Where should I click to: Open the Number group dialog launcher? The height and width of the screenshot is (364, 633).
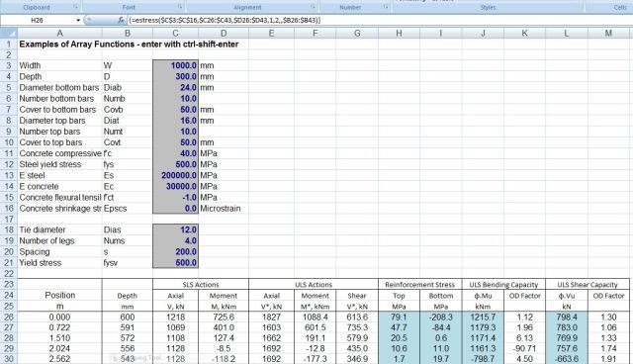coord(386,7)
